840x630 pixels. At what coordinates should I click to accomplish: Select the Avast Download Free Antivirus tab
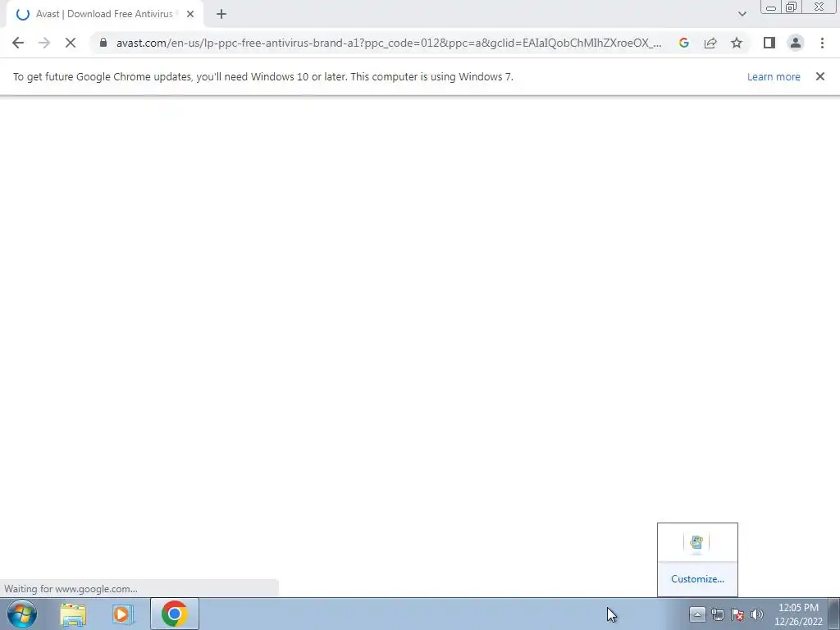click(104, 14)
